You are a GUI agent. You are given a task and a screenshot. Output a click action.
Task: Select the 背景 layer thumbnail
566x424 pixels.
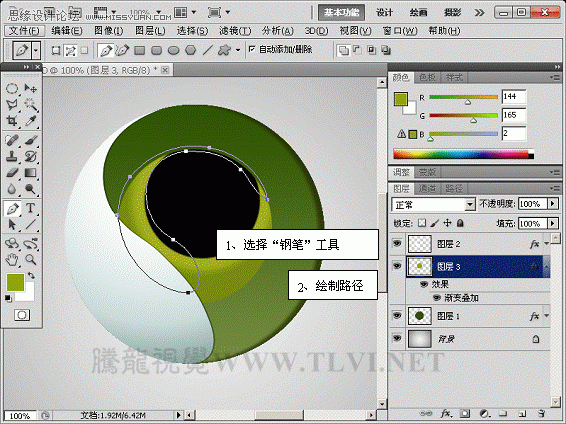coord(419,339)
